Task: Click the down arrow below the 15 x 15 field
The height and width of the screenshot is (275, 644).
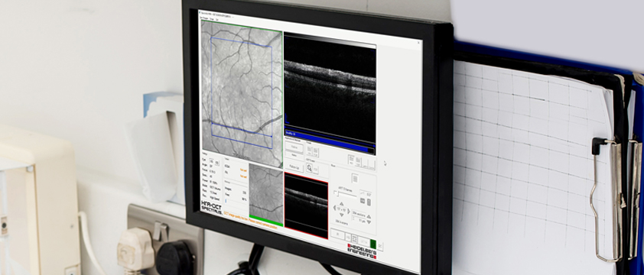Action: tap(342, 215)
